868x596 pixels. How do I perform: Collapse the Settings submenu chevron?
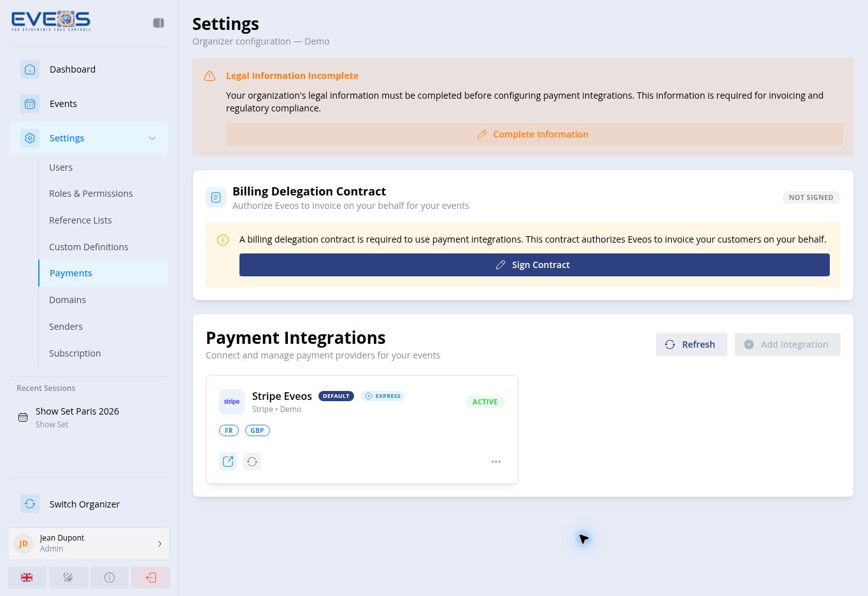click(152, 138)
